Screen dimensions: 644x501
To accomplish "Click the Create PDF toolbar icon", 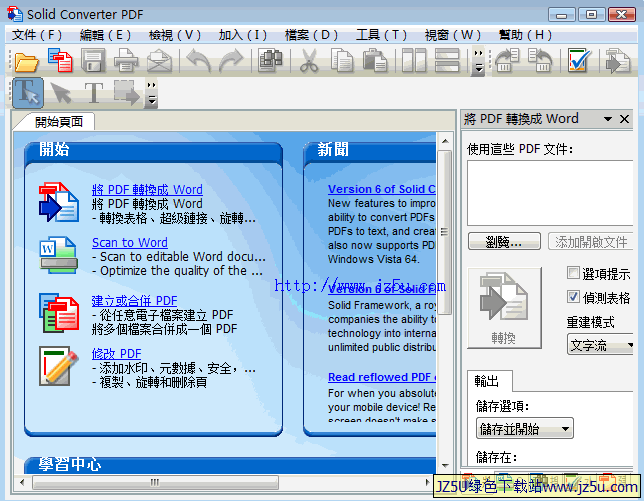I will 60,60.
